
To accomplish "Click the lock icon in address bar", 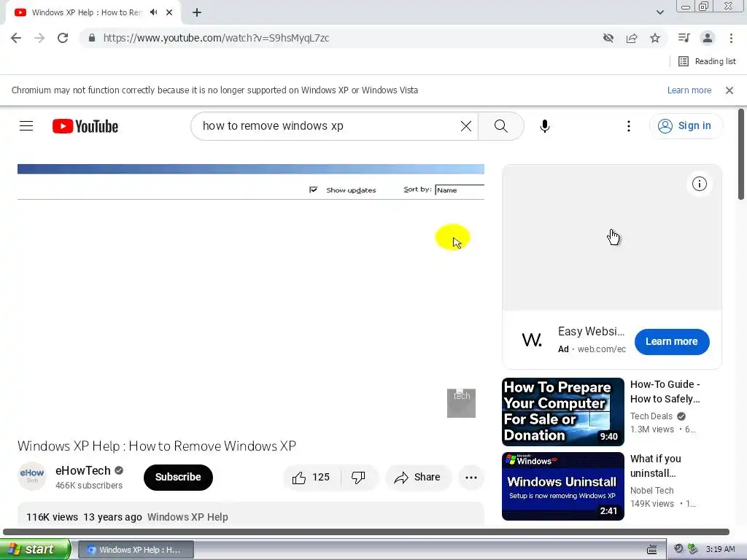I will (92, 38).
